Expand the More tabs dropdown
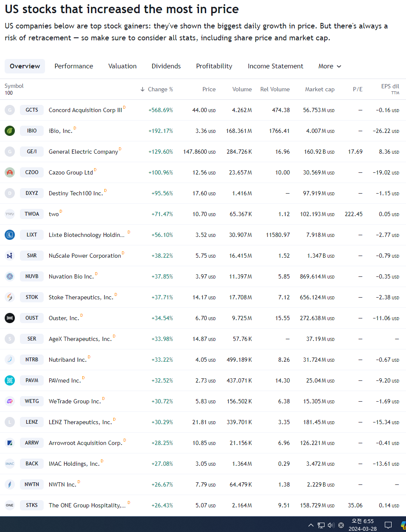The width and height of the screenshot is (406, 532). coord(330,66)
